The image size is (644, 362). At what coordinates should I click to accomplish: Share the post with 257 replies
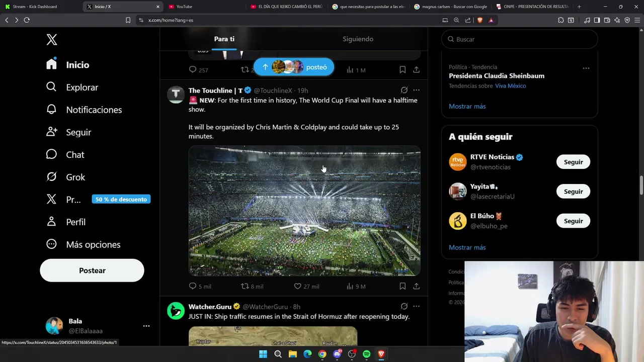pyautogui.click(x=417, y=70)
